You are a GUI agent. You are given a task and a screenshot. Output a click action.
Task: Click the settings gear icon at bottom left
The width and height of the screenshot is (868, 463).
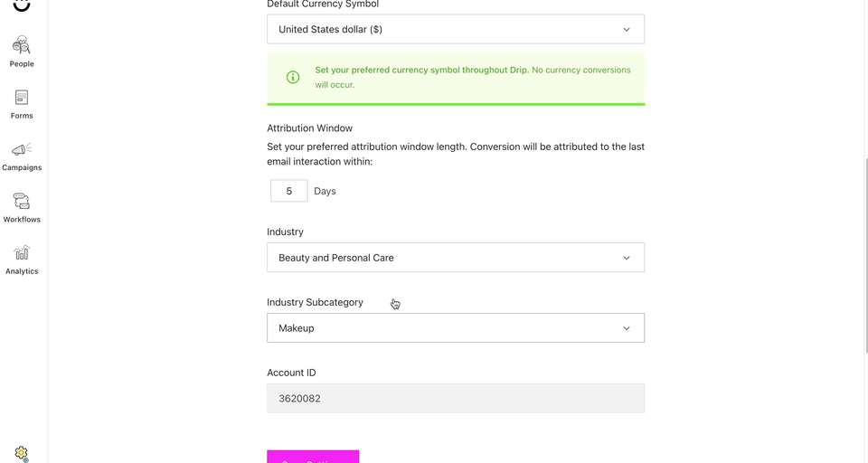point(21,453)
